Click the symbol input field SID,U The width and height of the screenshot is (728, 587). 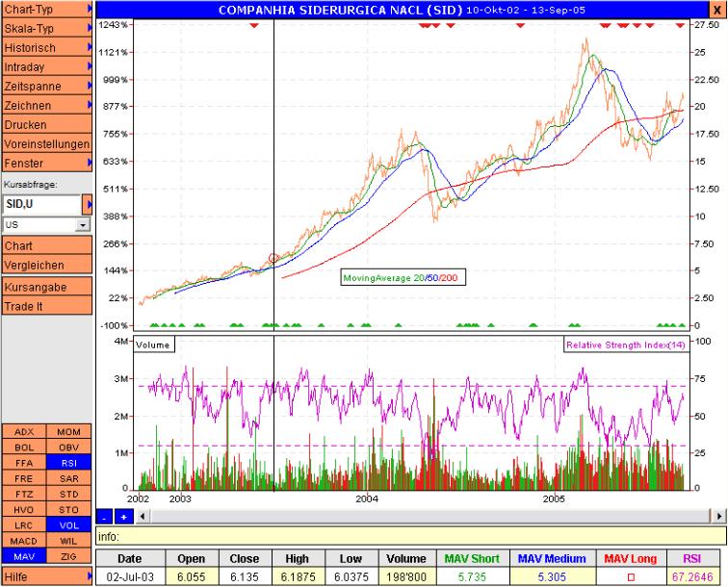click(41, 204)
